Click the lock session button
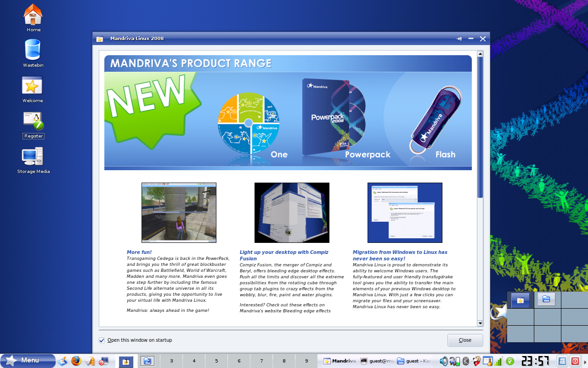The image size is (588, 368). tap(562, 361)
